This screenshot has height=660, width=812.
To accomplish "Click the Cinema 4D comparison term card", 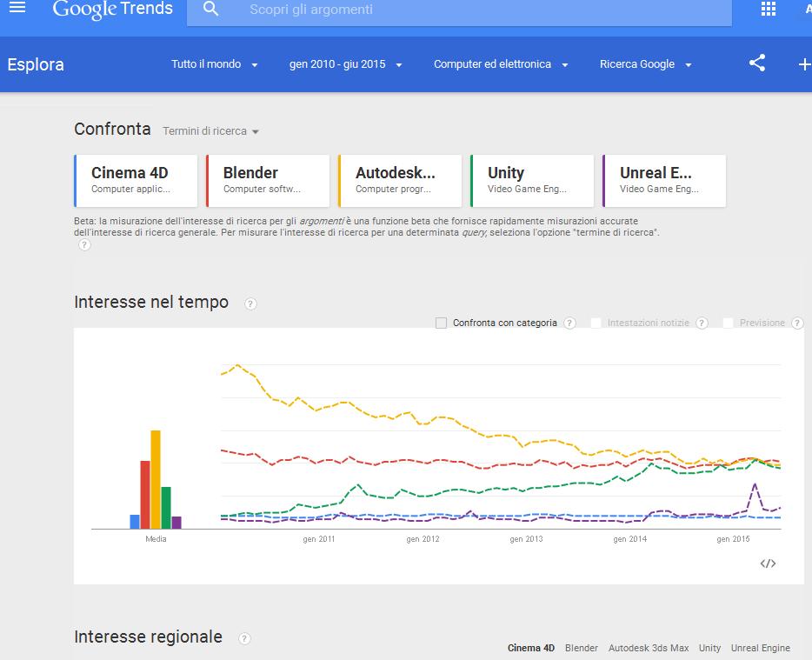I will pyautogui.click(x=136, y=180).
